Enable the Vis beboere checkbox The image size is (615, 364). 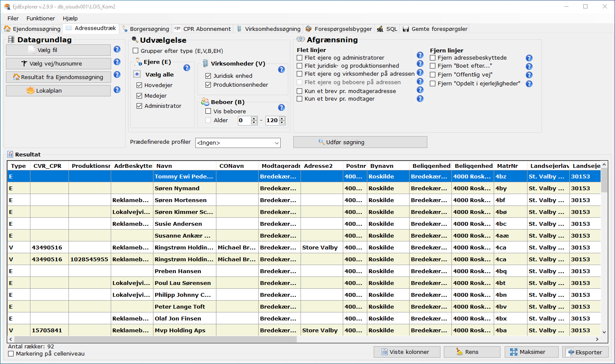point(208,111)
